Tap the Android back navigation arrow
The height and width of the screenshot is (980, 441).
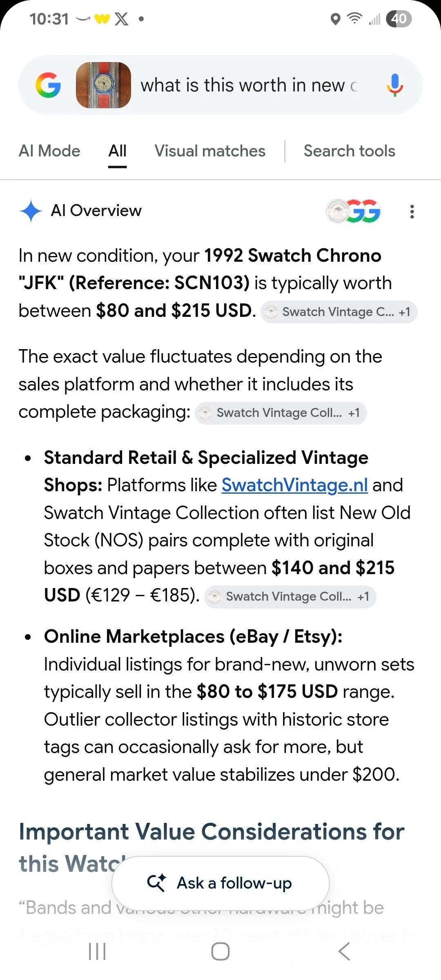pyautogui.click(x=344, y=951)
